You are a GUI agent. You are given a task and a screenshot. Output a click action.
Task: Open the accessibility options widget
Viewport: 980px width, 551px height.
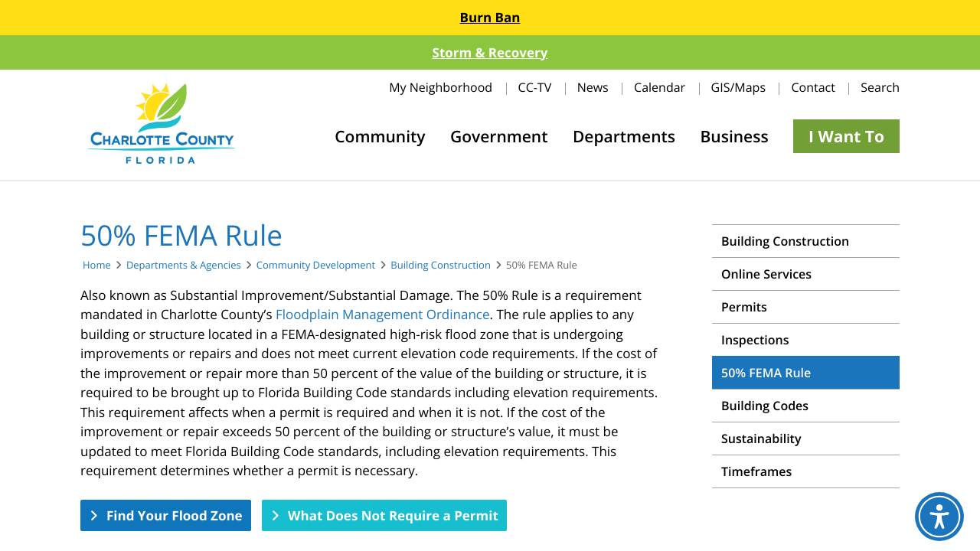coord(939,517)
